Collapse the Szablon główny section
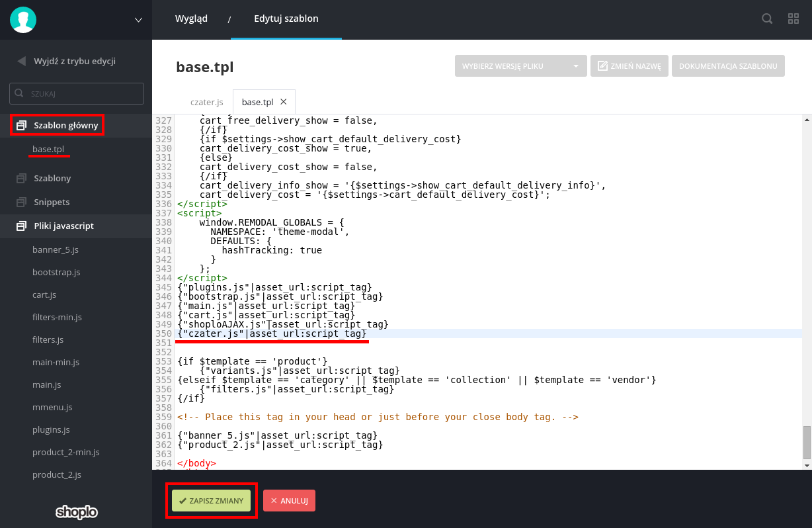Viewport: 812px width, 528px height. [66, 125]
